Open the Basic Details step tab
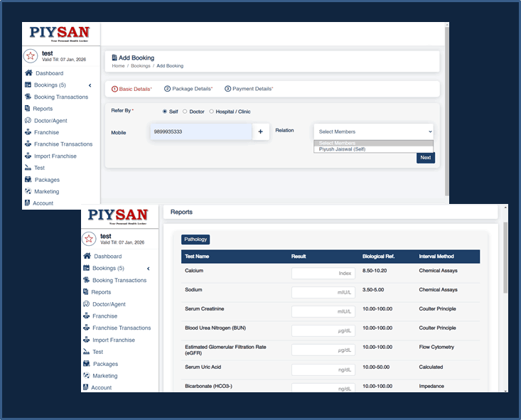 [x=131, y=89]
